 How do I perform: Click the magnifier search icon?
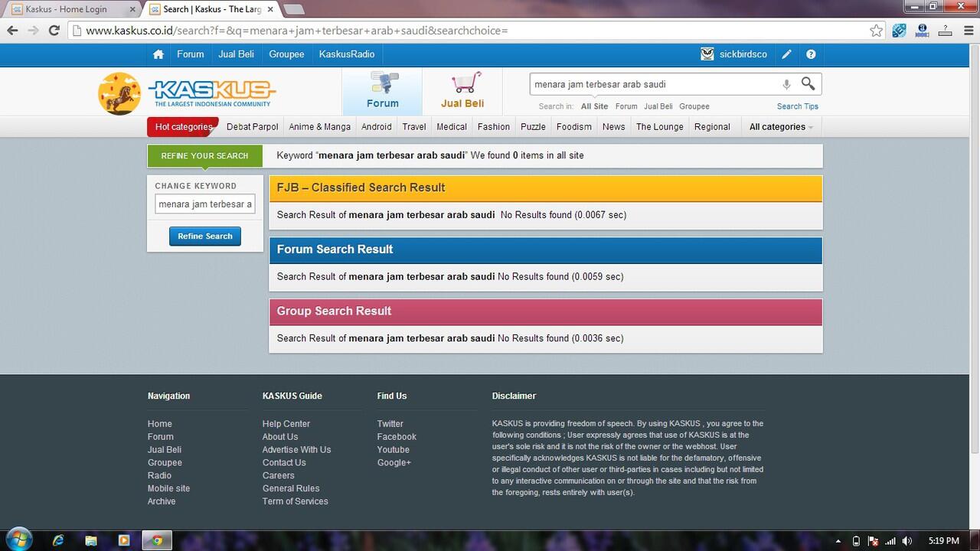pos(808,83)
